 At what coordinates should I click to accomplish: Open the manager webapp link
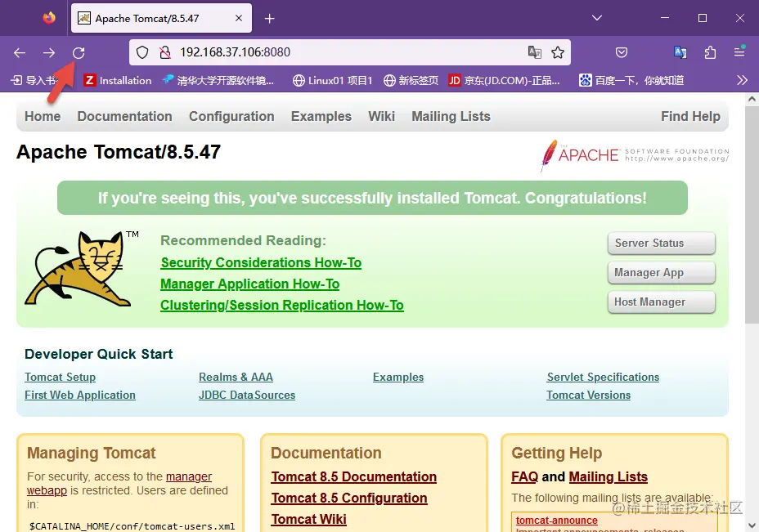point(189,476)
